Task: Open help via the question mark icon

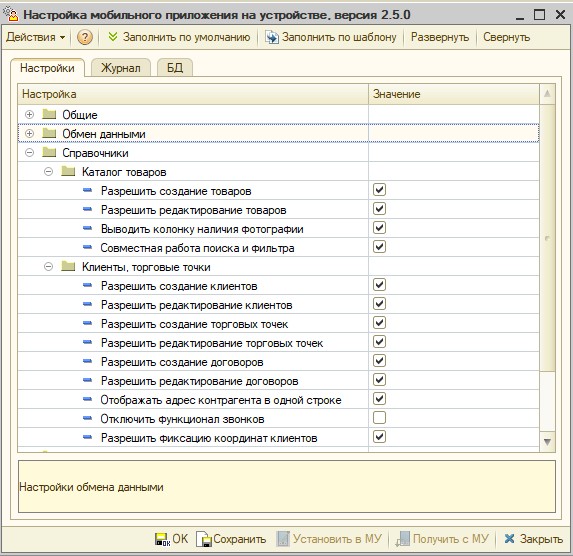Action: tap(85, 37)
